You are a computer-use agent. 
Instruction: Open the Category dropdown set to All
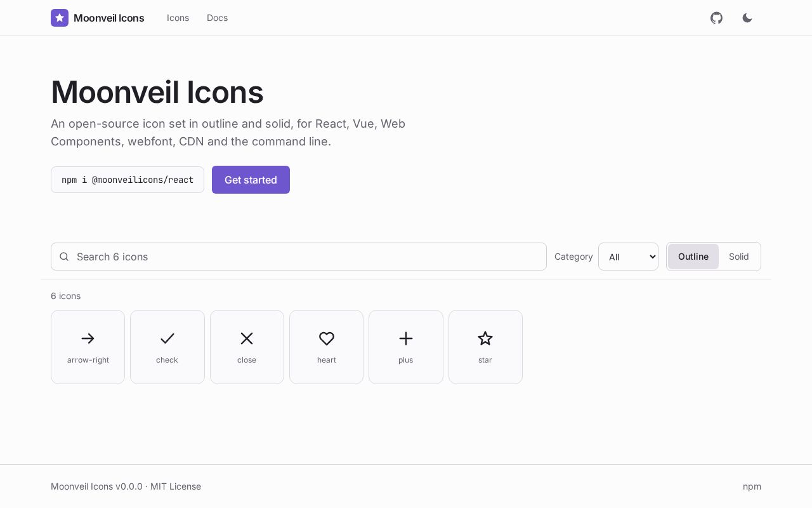[x=628, y=257]
